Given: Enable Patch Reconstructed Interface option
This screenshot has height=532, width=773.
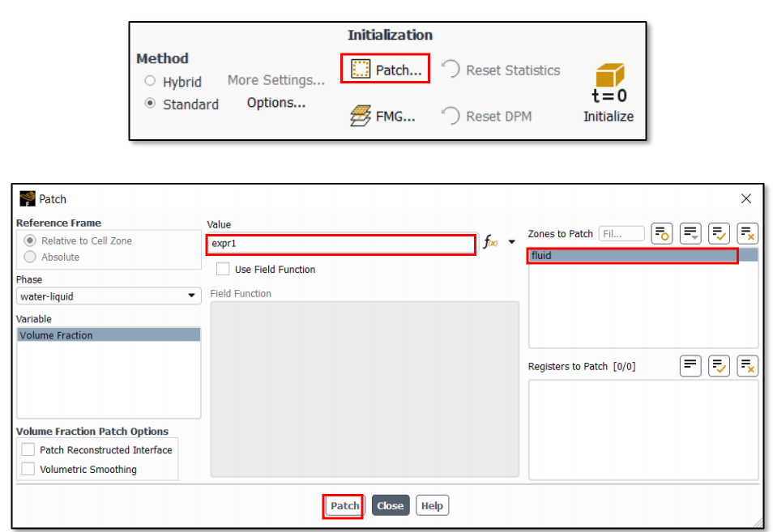Looking at the screenshot, I should (x=28, y=449).
